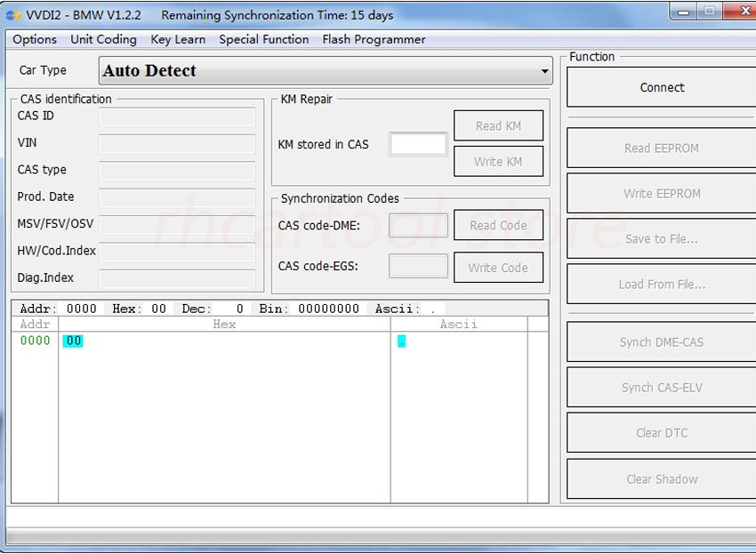Click the Read Code button
Screen dimensions: 756x554
click(498, 225)
